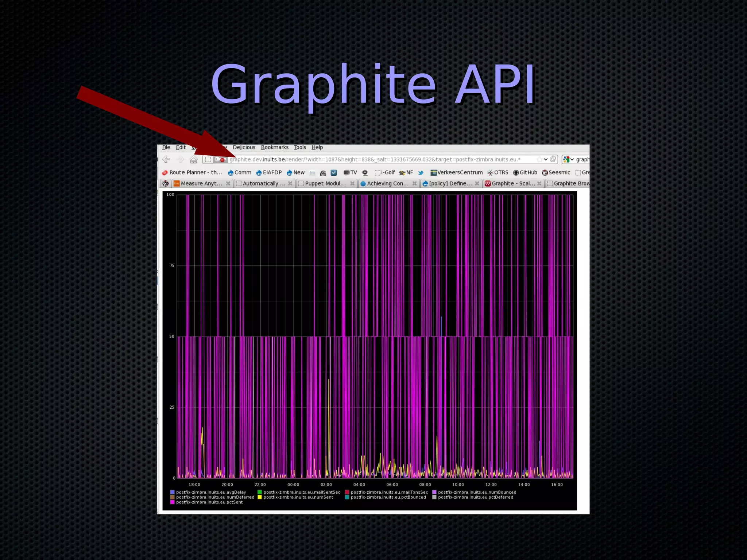
Task: Open the 'lm' bookmark icon
Action: (312, 173)
